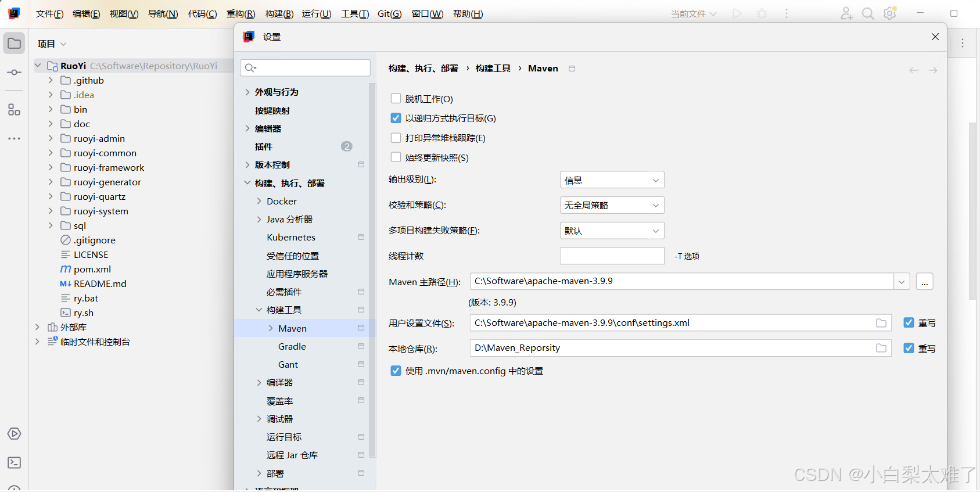The image size is (980, 492).
Task: Expand the Maven settings node
Action: tap(271, 328)
